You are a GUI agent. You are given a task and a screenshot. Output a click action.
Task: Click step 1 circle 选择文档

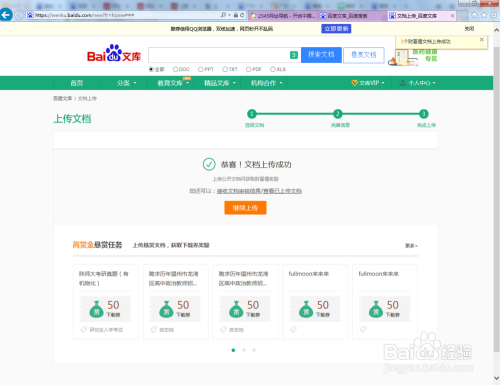coord(252,114)
